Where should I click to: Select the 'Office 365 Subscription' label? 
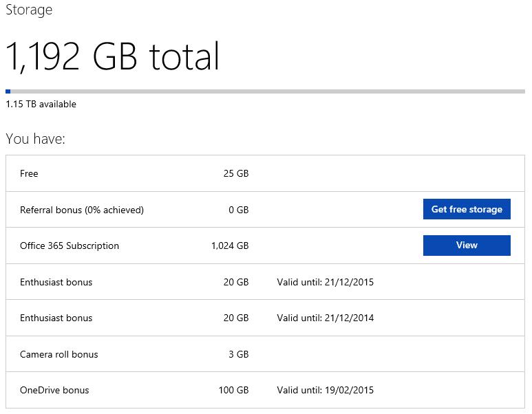click(x=70, y=246)
